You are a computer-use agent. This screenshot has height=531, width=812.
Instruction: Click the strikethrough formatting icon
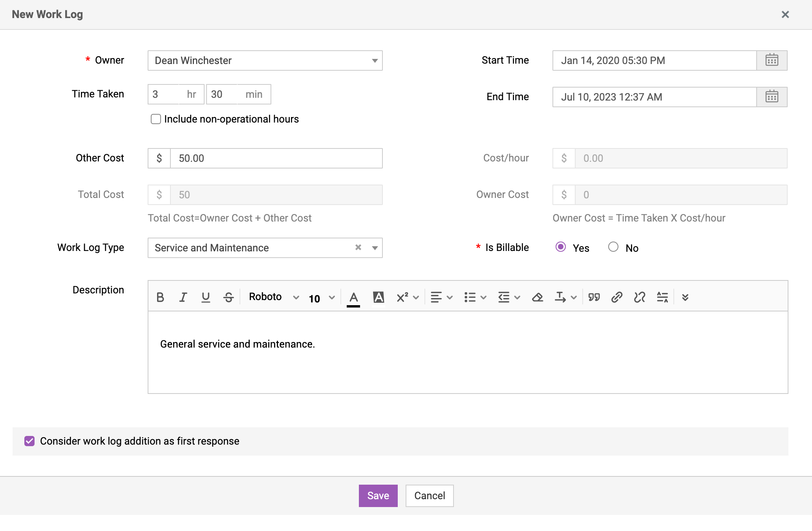tap(229, 297)
